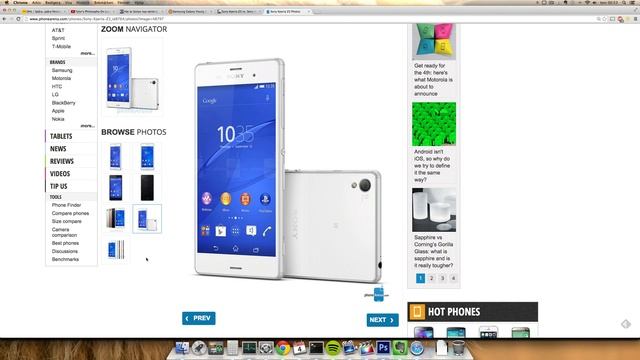Open Samsung brand link
Screen dimensions: 640x360
62,70
